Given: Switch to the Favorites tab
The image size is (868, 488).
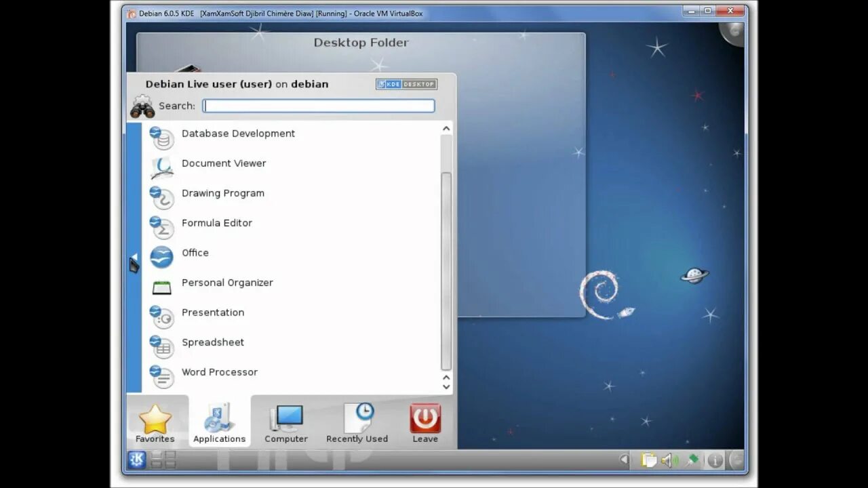Looking at the screenshot, I should coord(155,423).
